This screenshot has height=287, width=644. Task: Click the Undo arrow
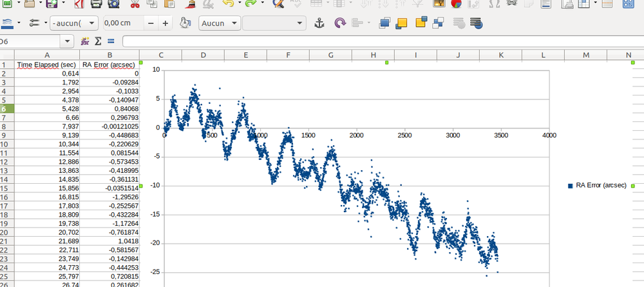[229, 3]
